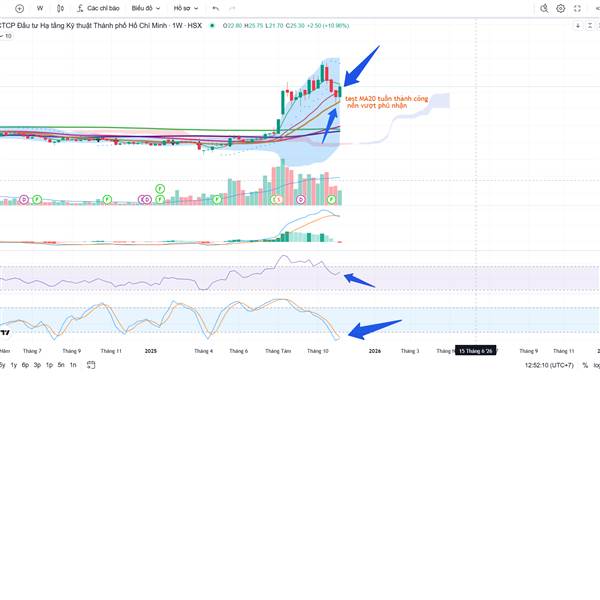Click the first purple D dividend marker

coord(24,199)
